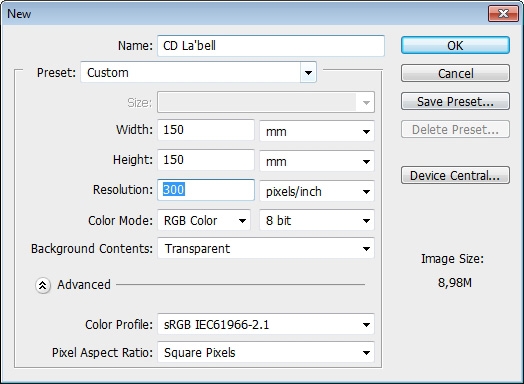Open Pixel Aspect Ratio Square Pixels dropdown
The image size is (524, 384).
click(266, 352)
